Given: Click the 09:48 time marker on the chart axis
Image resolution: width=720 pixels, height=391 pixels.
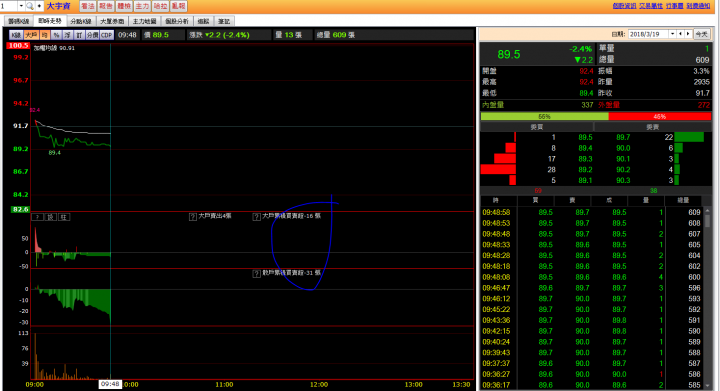Looking at the screenshot, I should 110,384.
